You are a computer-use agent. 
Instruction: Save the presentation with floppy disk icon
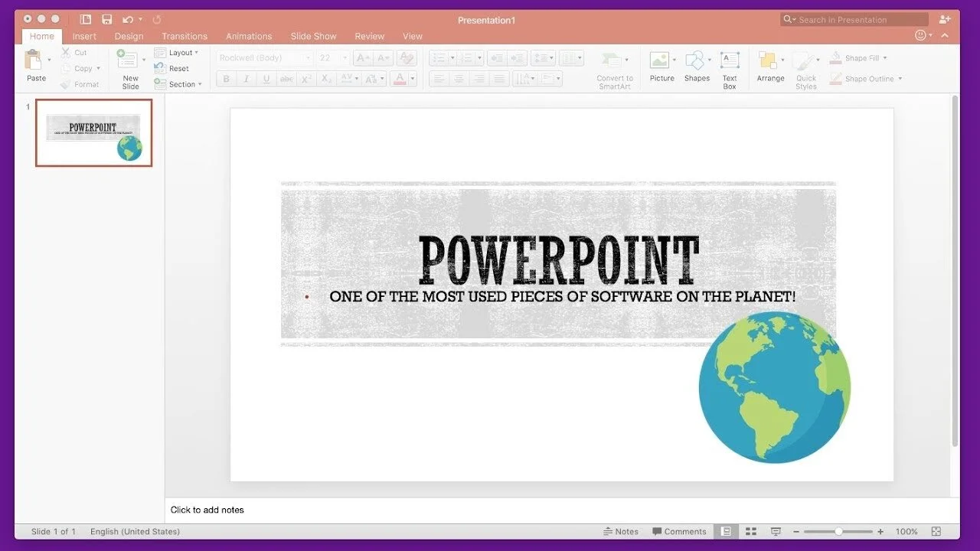point(106,19)
